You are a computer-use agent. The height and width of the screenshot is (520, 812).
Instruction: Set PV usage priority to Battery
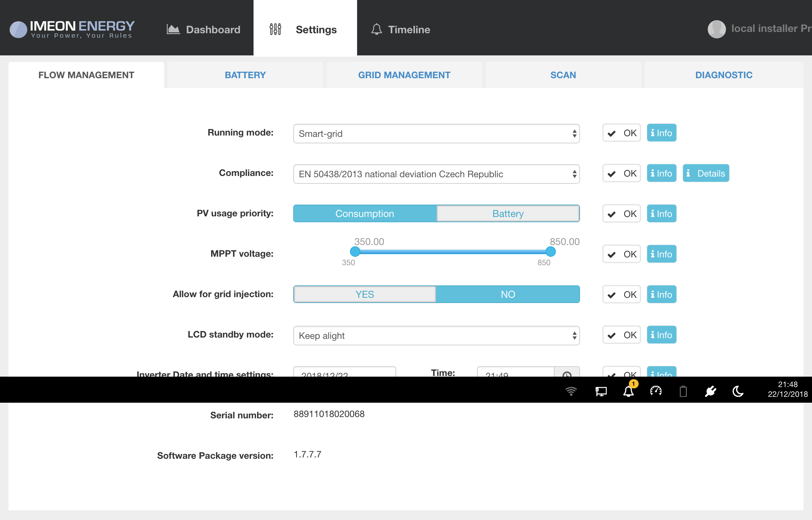(507, 213)
